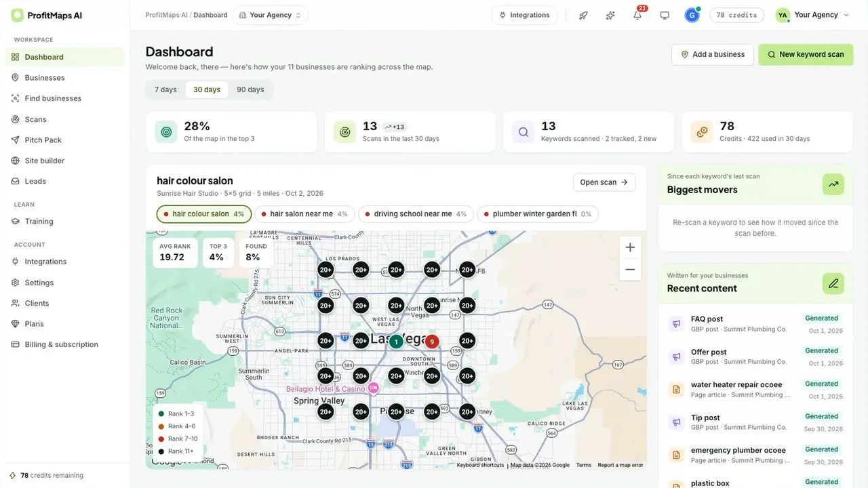Open the YA Your Agency account menu
Screen dimensions: 868x488
pos(813,15)
